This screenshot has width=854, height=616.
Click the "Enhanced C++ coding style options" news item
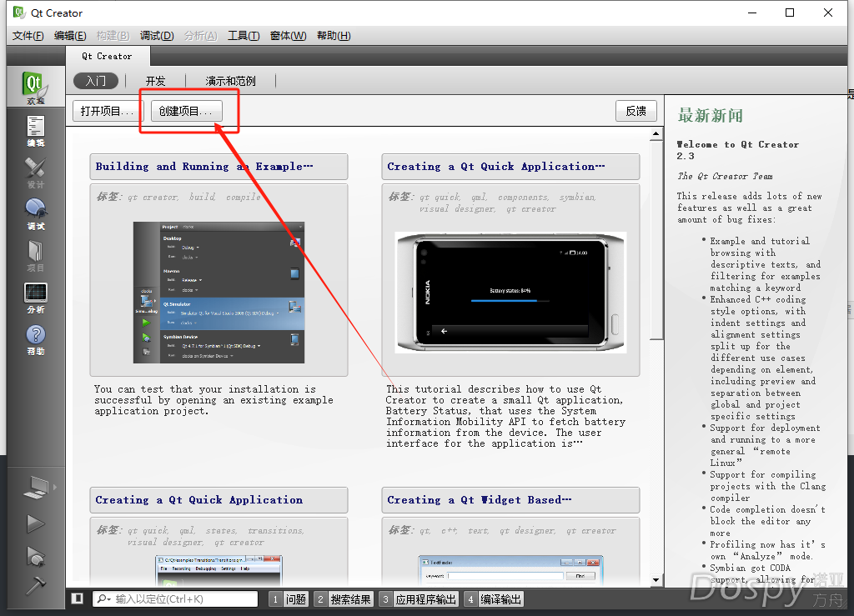[x=763, y=358]
